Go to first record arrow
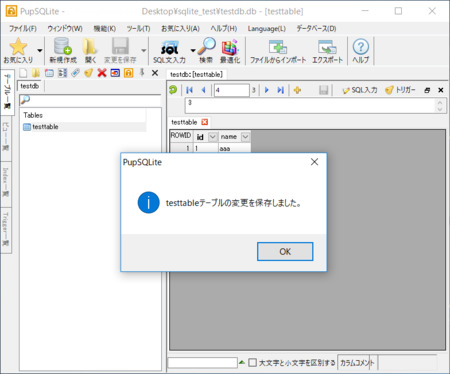Image resolution: width=450 pixels, height=374 pixels. pos(189,90)
